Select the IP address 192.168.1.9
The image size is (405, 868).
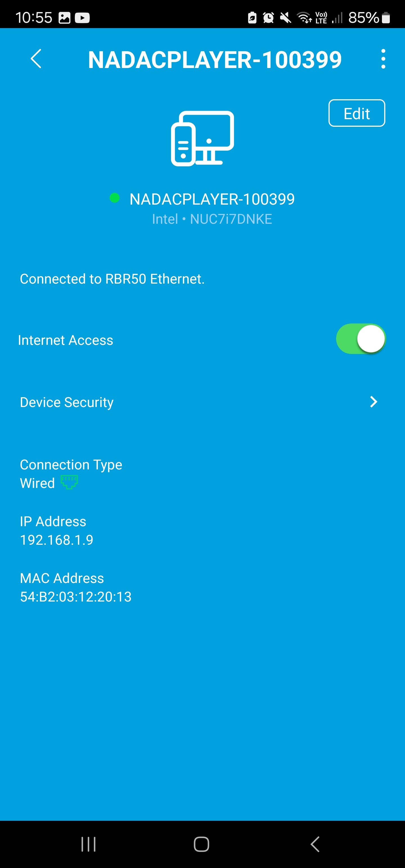point(57,540)
